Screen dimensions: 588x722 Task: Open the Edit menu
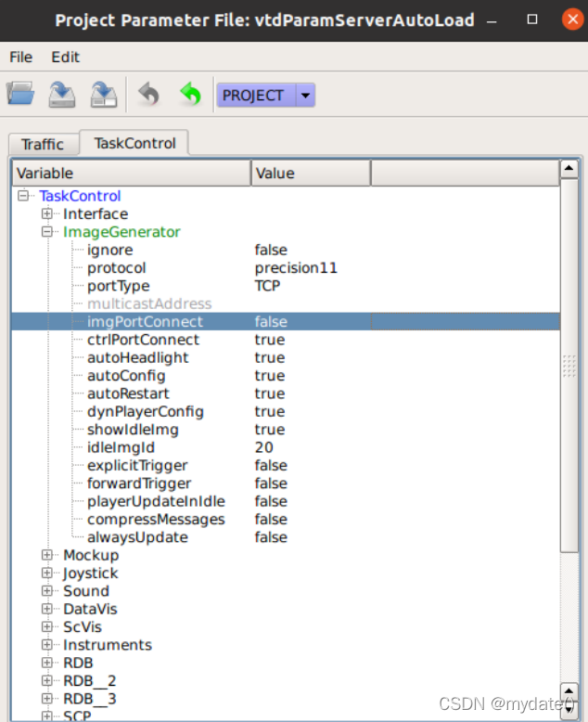tap(65, 58)
